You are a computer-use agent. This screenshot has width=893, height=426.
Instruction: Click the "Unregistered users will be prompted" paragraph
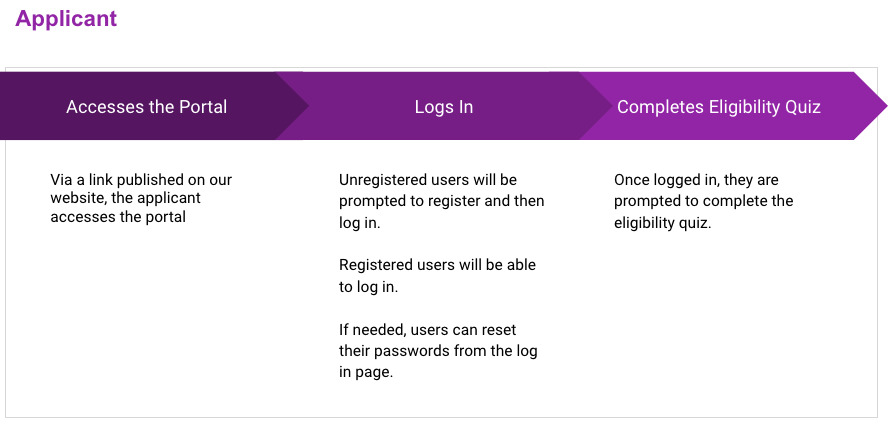pos(441,200)
